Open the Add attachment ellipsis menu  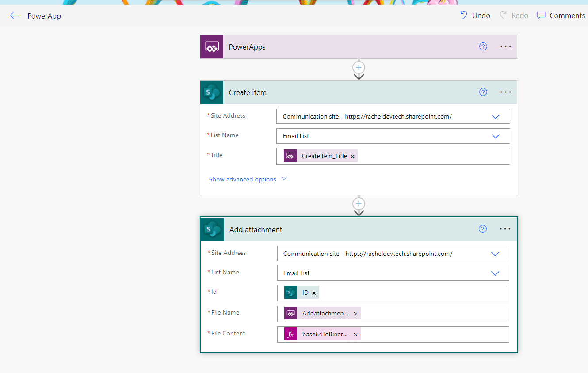(505, 229)
